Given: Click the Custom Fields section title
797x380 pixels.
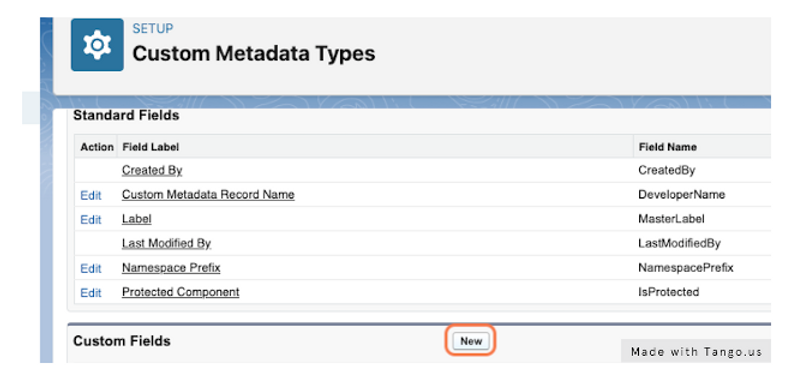Looking at the screenshot, I should pyautogui.click(x=122, y=341).
